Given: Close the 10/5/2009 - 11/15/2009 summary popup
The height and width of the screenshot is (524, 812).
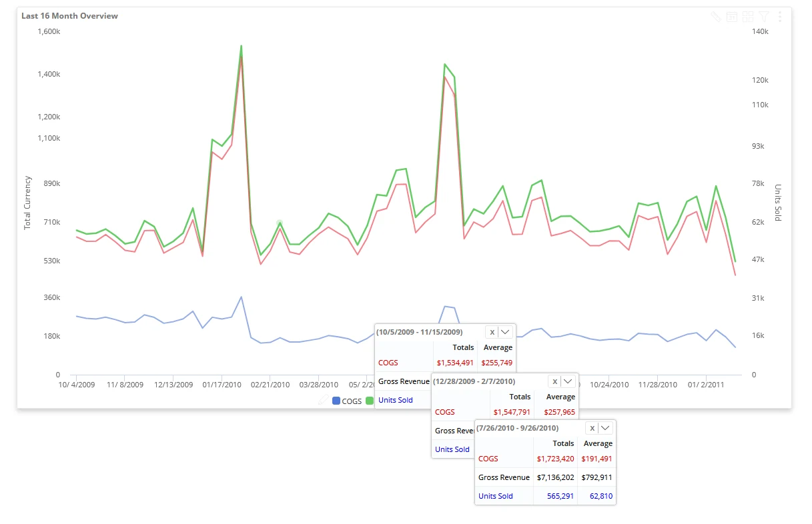Looking at the screenshot, I should click(492, 331).
